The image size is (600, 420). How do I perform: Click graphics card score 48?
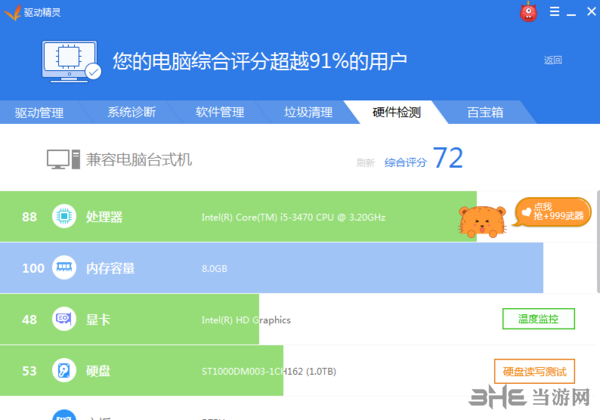coord(29,319)
